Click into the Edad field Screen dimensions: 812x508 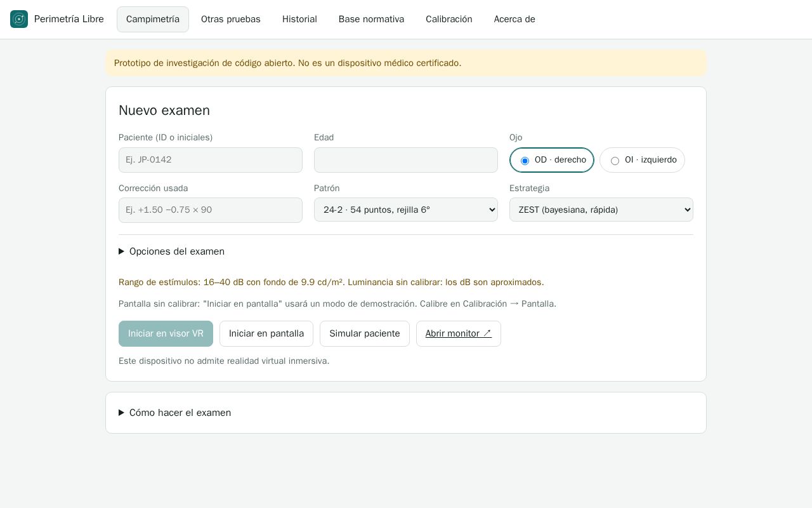406,160
